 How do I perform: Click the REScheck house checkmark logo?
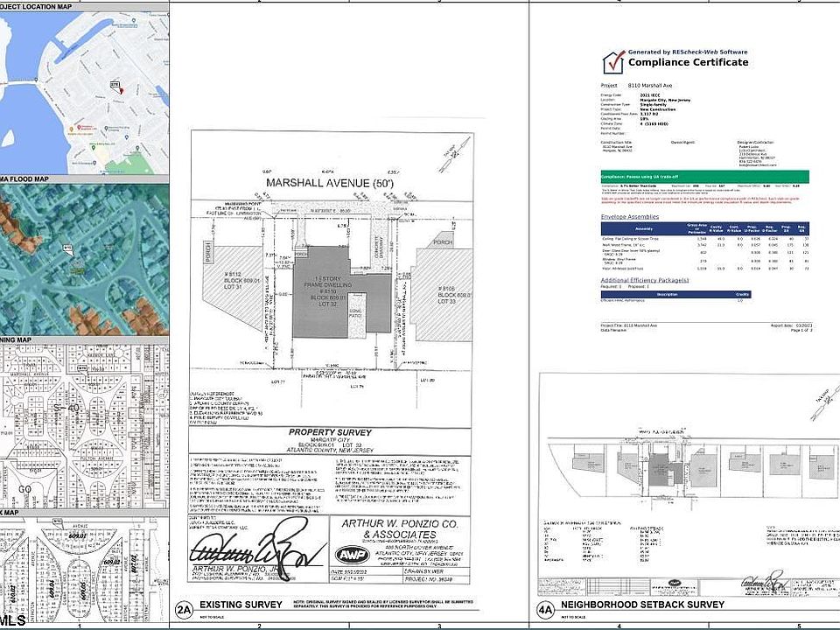pos(612,62)
